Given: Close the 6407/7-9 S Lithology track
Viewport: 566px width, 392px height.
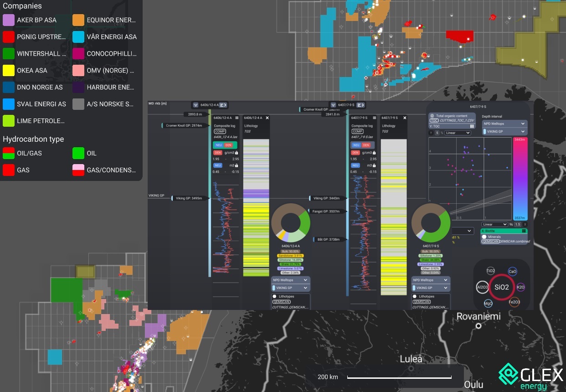Looking at the screenshot, I should [404, 118].
